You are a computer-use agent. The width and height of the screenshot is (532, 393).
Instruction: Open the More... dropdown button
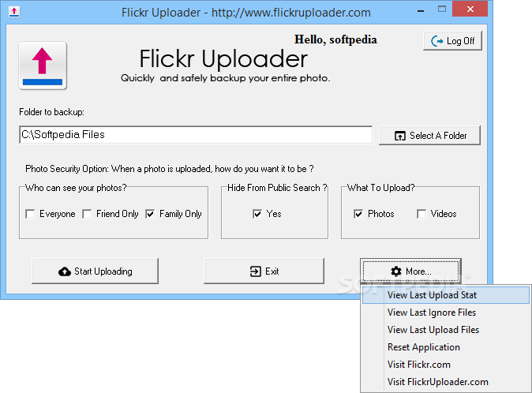click(410, 271)
